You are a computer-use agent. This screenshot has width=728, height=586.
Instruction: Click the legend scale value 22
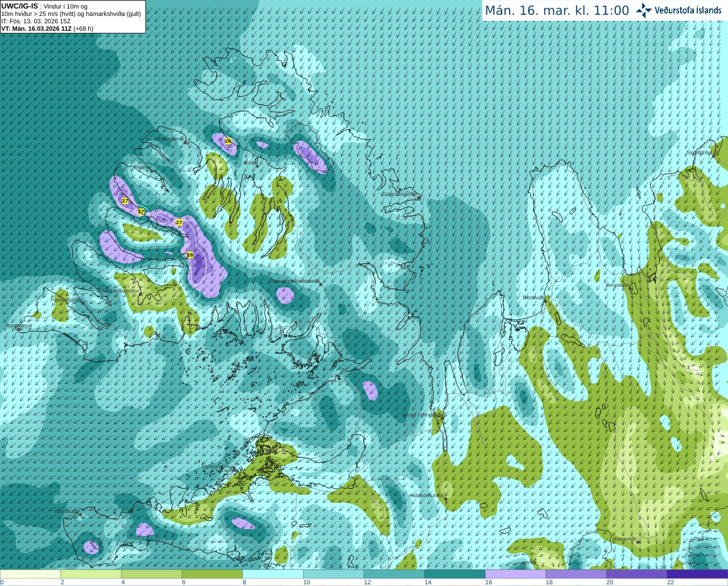[670, 582]
